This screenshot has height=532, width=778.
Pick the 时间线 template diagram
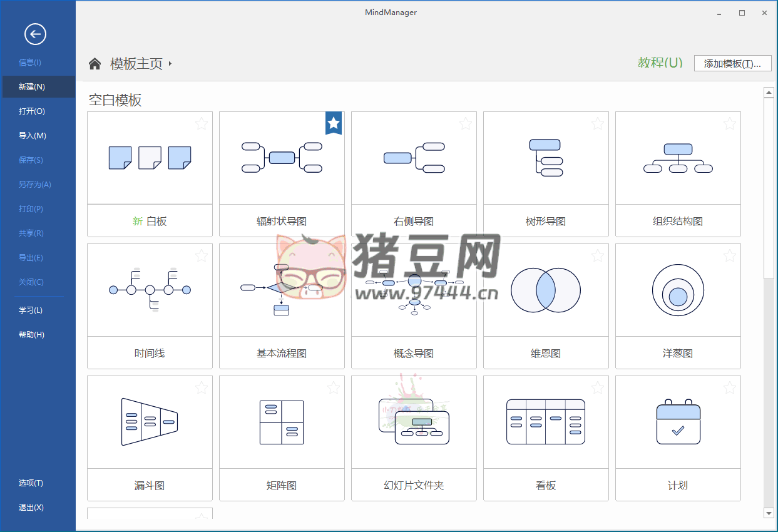(x=150, y=290)
